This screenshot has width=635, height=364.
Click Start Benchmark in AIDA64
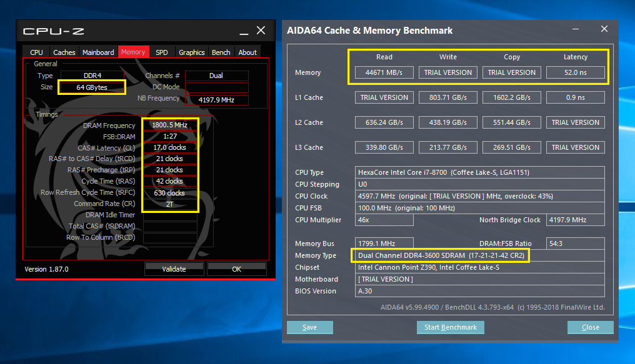(451, 327)
